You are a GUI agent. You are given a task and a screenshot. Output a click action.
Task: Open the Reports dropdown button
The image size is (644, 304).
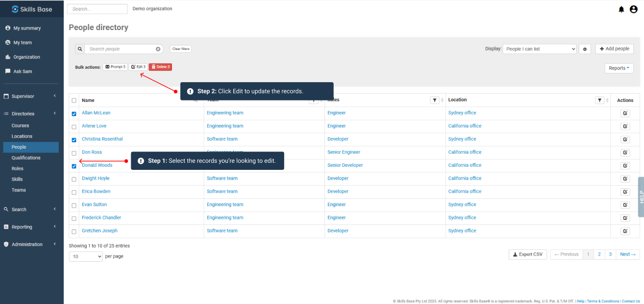618,68
